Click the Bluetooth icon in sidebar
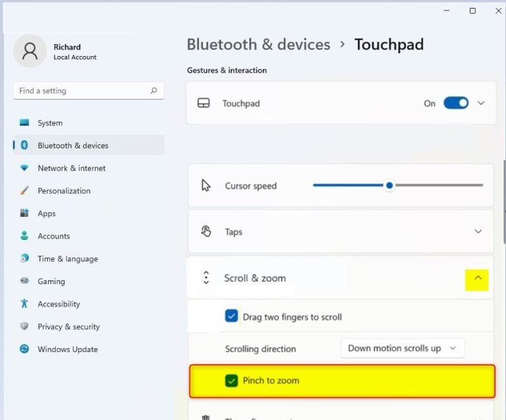506x420 pixels. click(x=24, y=145)
